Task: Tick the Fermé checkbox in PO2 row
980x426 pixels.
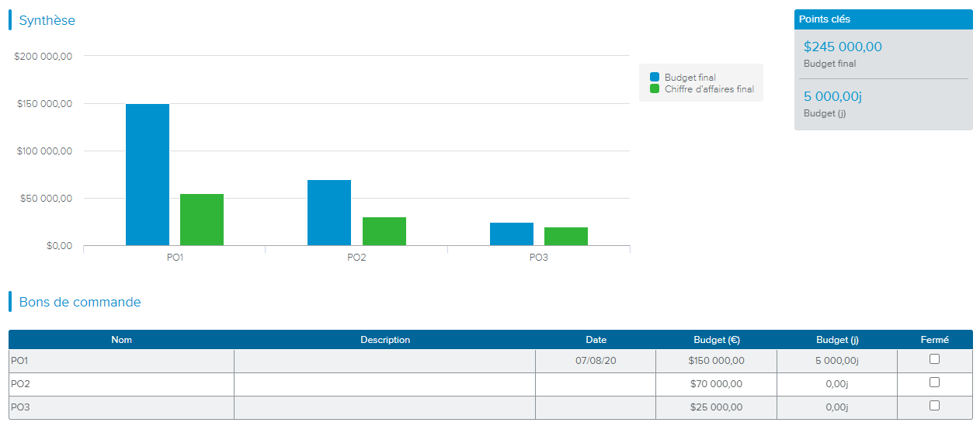Action: 934,383
